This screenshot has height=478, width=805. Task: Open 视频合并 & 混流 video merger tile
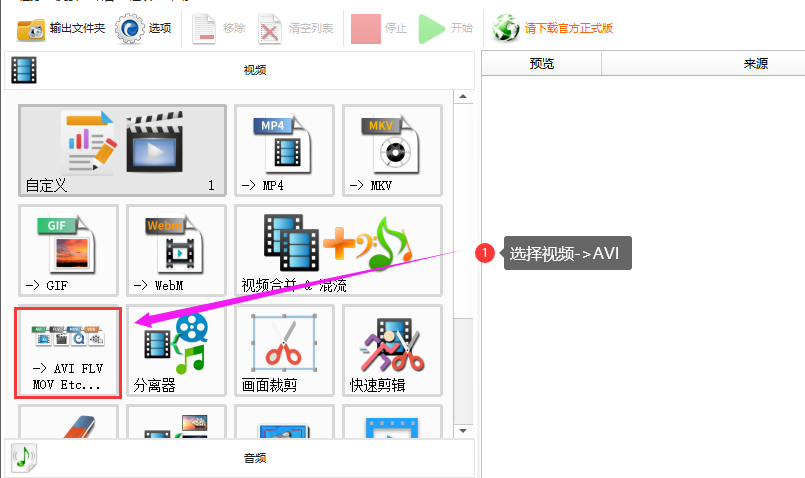338,250
